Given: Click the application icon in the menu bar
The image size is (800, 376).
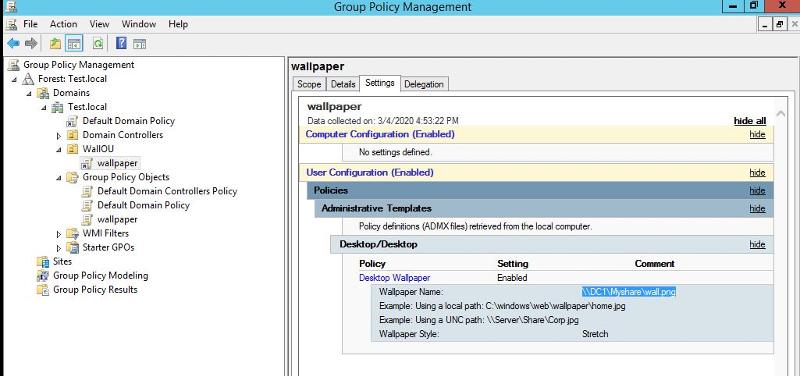Looking at the screenshot, I should click(x=12, y=24).
